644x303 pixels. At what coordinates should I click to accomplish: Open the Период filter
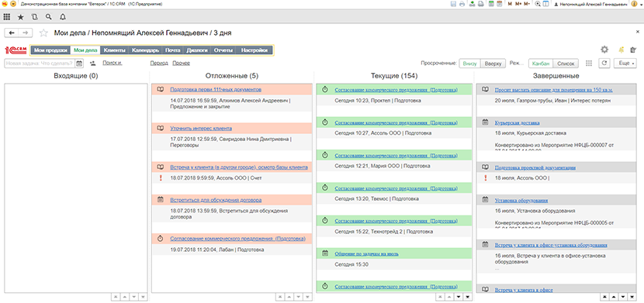point(159,64)
